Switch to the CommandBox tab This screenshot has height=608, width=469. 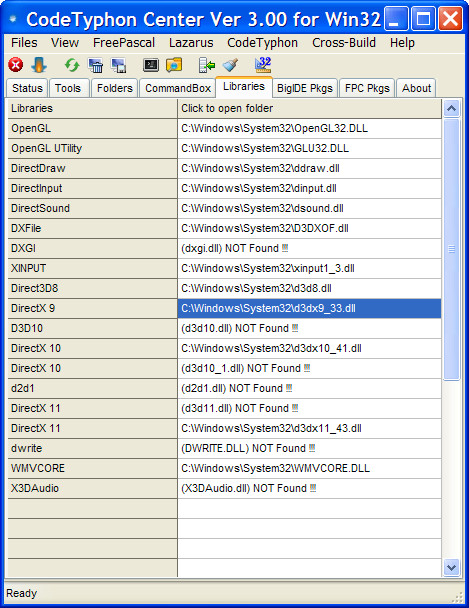(x=178, y=88)
